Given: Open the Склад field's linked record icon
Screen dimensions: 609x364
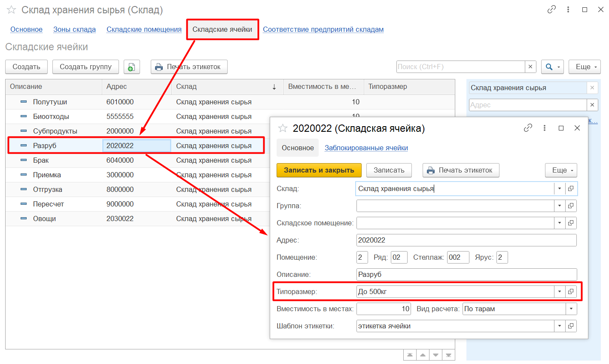Looking at the screenshot, I should coord(571,188).
